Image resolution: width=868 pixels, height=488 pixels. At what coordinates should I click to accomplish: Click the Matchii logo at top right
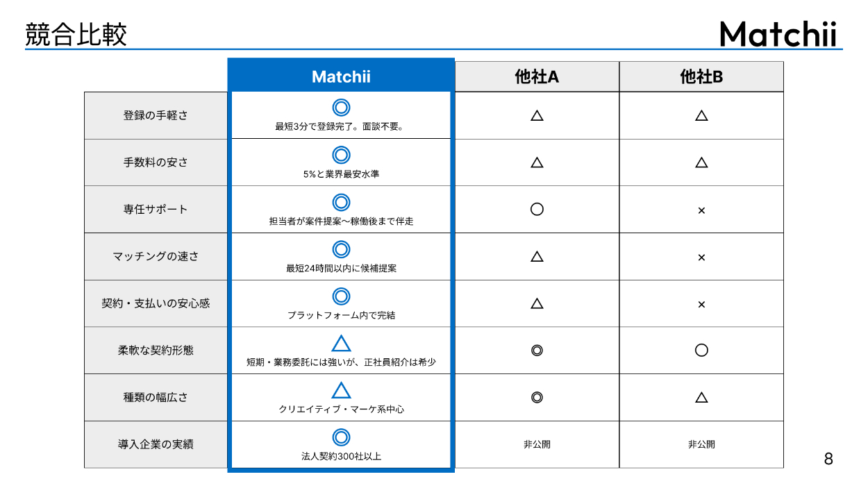click(x=778, y=33)
